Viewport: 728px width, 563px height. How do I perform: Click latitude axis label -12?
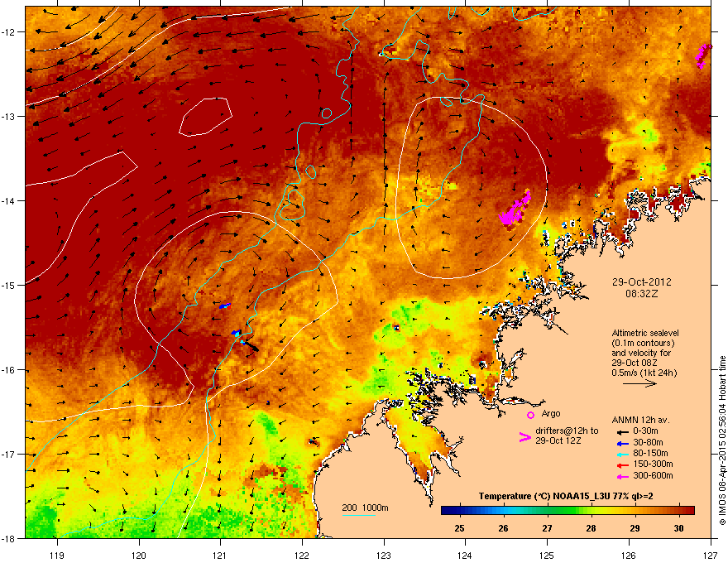(x=8, y=32)
